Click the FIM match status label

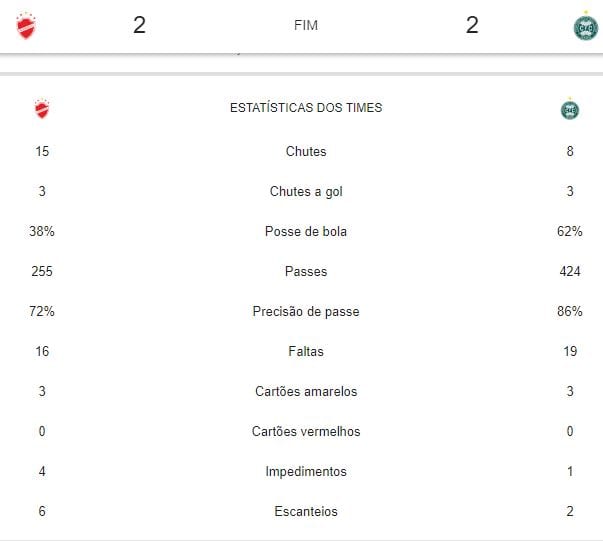coord(306,26)
